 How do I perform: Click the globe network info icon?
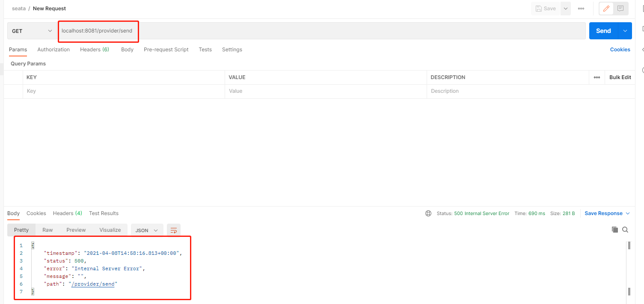[x=428, y=213]
